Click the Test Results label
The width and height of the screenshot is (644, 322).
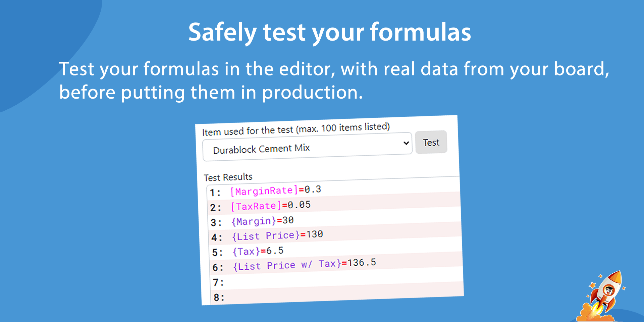pyautogui.click(x=228, y=177)
